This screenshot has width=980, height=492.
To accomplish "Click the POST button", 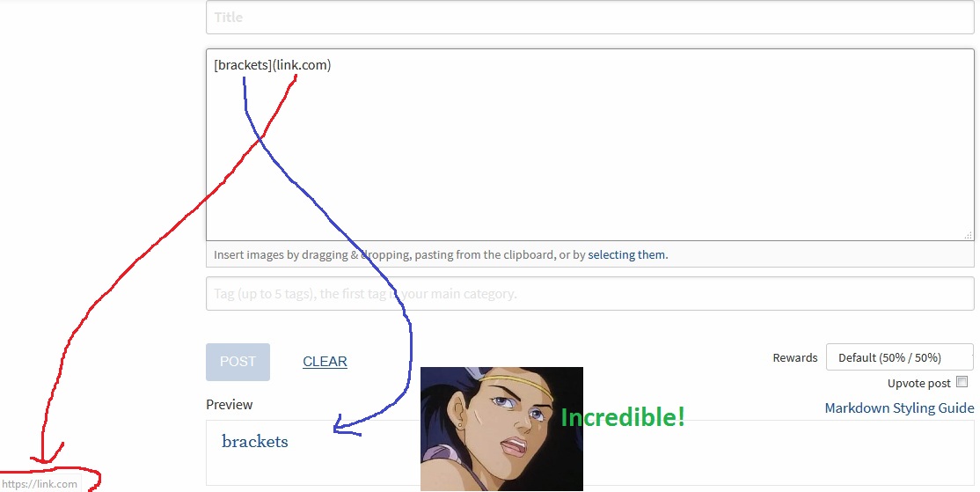I will click(238, 362).
